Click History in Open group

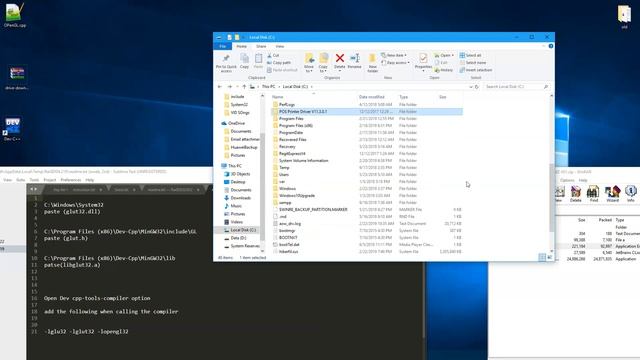pos(444,70)
